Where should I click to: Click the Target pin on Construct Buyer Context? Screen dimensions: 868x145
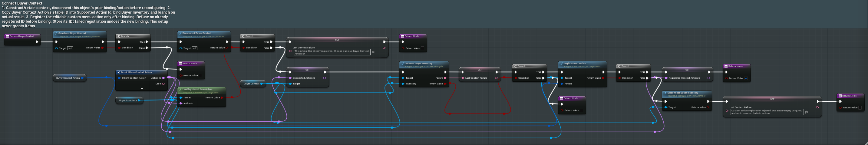coord(57,48)
